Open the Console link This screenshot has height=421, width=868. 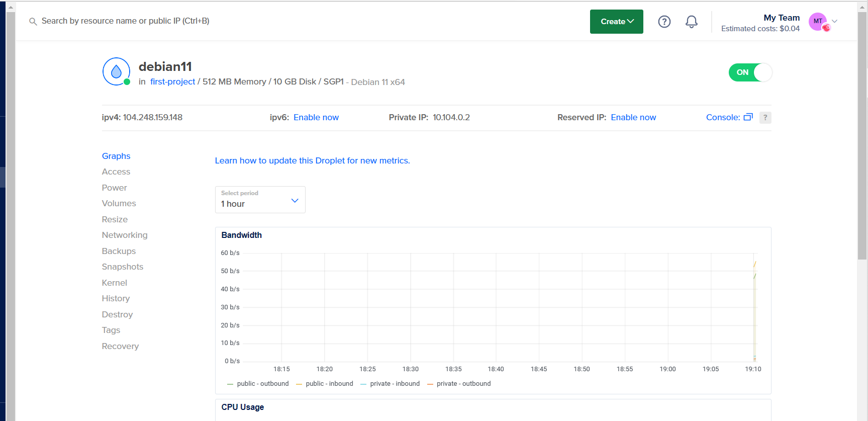(x=723, y=117)
